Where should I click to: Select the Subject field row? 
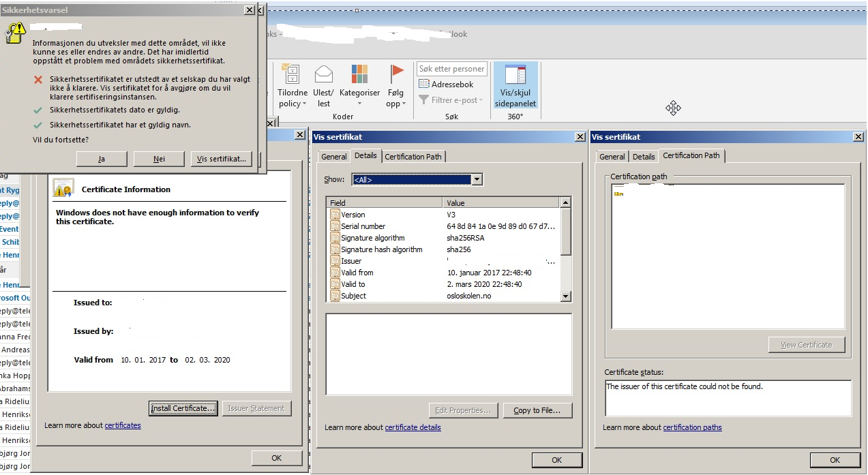353,296
